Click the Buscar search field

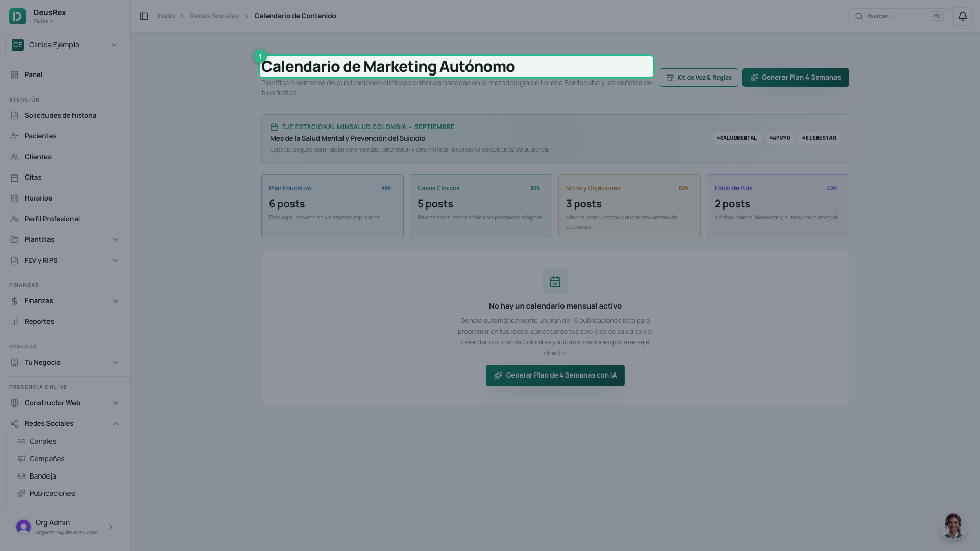899,16
